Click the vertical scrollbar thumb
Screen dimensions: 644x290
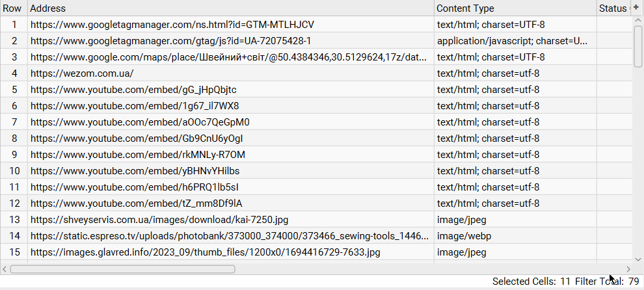[x=638, y=46]
